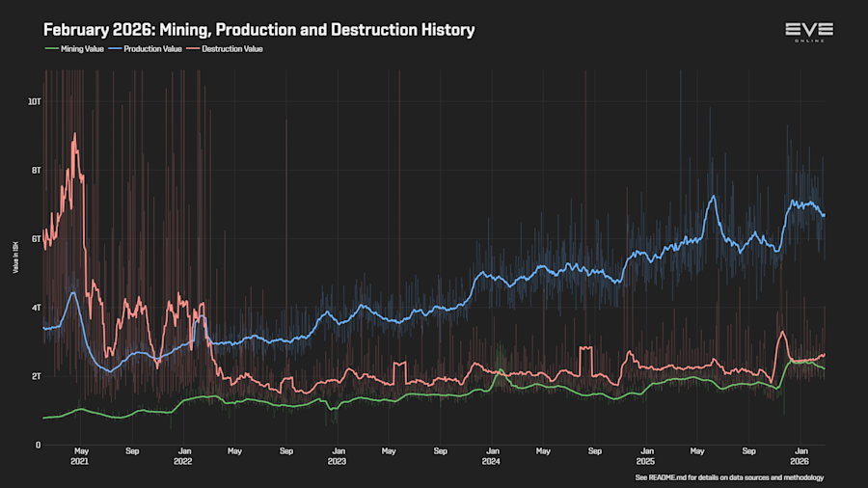Click the chart title February 2026
The width and height of the screenshot is (868, 488).
pos(259,29)
